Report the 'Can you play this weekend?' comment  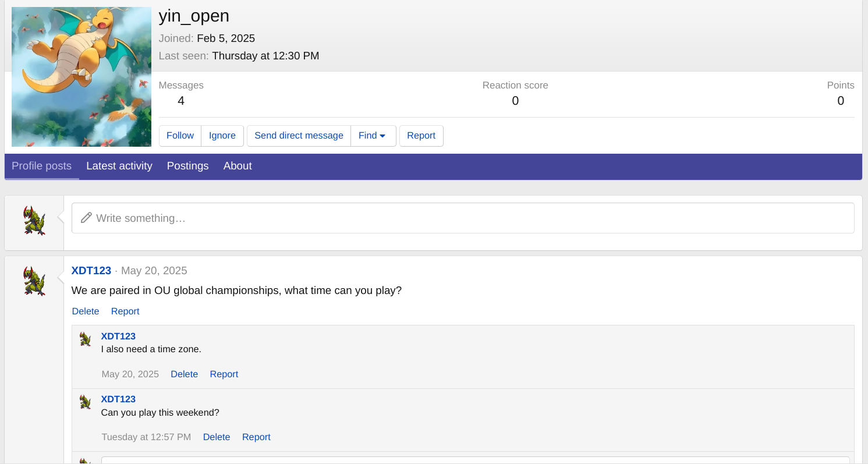pyautogui.click(x=256, y=437)
